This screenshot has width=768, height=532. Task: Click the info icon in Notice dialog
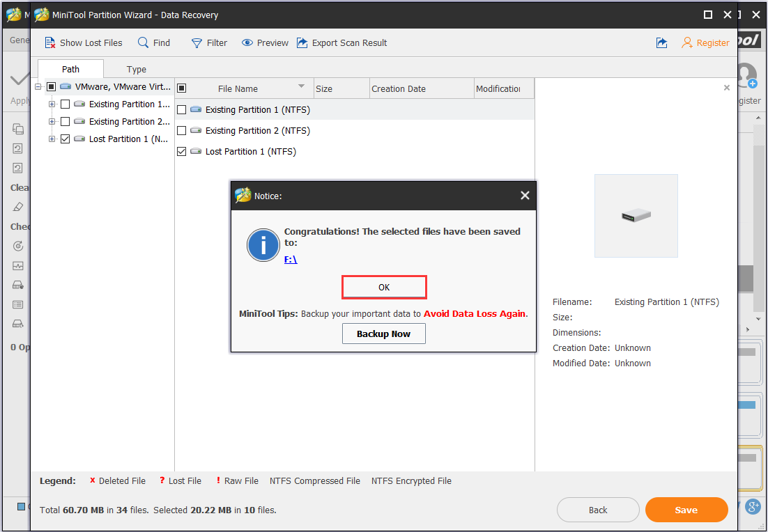pos(263,245)
